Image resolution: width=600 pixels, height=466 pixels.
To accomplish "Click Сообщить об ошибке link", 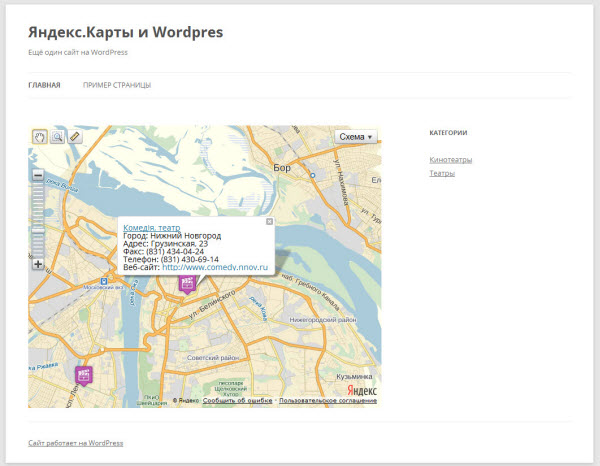I will click(x=238, y=401).
